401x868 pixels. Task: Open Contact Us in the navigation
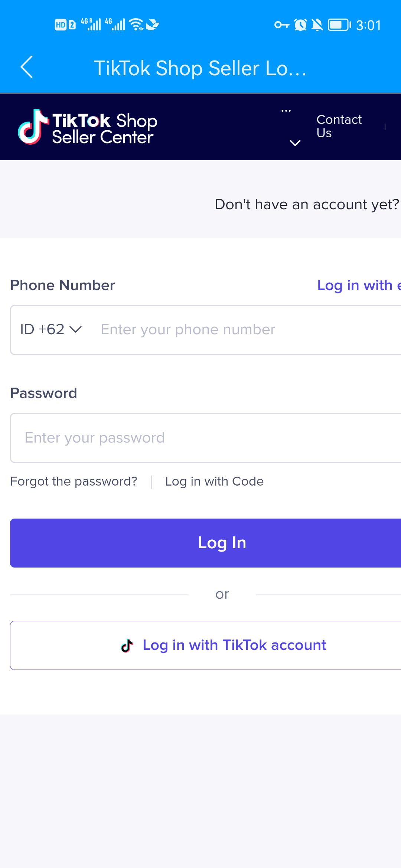pos(339,126)
